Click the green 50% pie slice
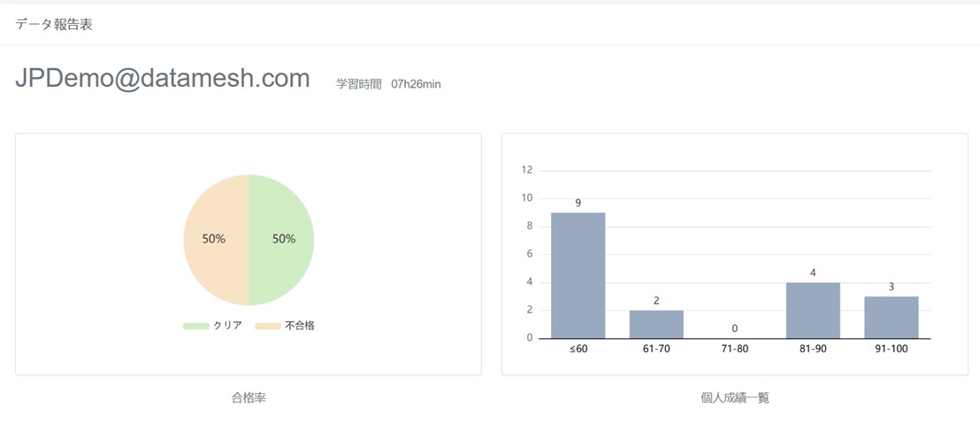The image size is (980, 440). (x=283, y=240)
